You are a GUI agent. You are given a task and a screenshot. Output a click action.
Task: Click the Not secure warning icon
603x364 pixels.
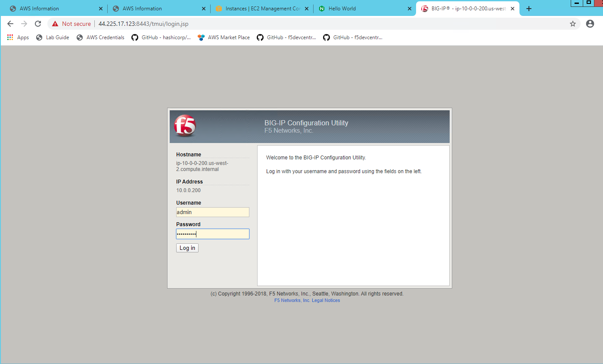(x=55, y=24)
